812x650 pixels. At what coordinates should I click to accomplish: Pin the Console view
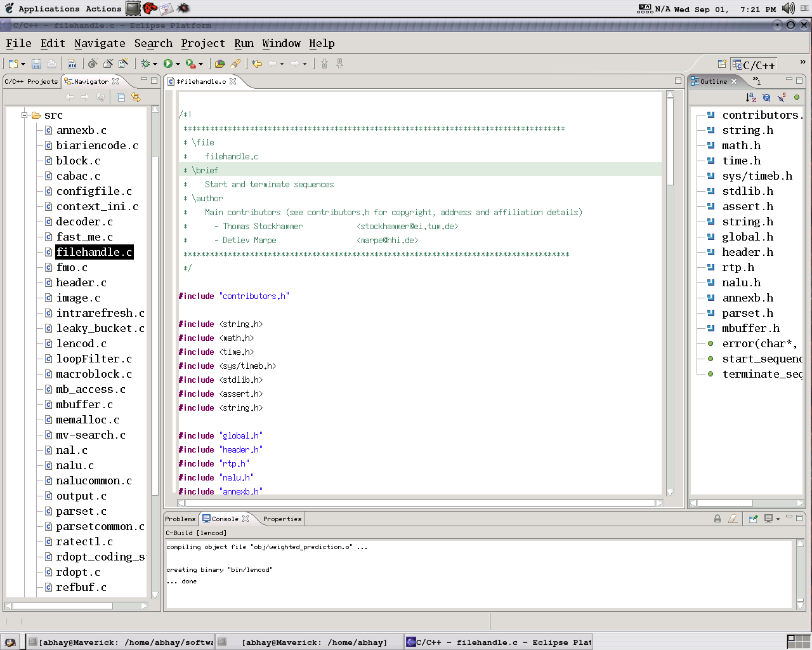753,519
